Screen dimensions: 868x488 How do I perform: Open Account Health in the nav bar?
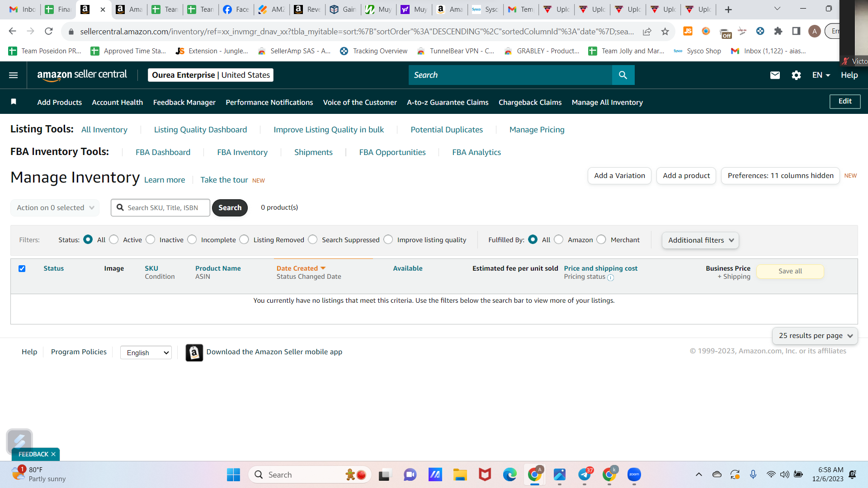tap(118, 103)
